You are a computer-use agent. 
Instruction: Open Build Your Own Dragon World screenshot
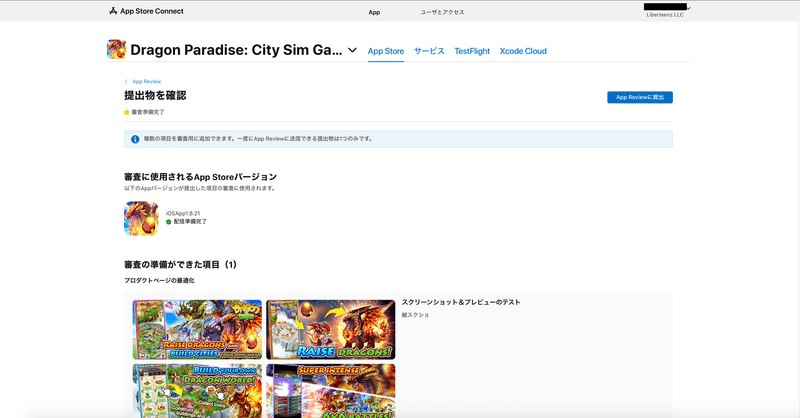coord(197,391)
